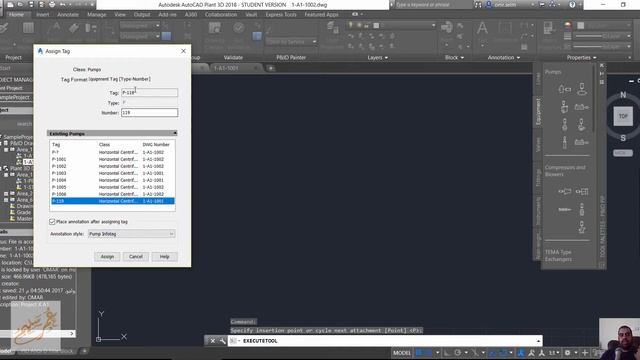Click the Help button in Assign Tag dialog

(x=164, y=257)
